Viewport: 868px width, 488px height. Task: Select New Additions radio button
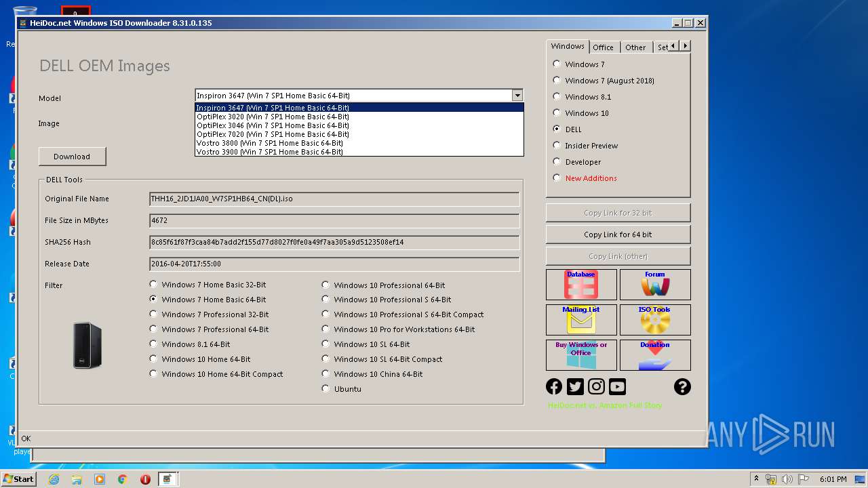557,178
